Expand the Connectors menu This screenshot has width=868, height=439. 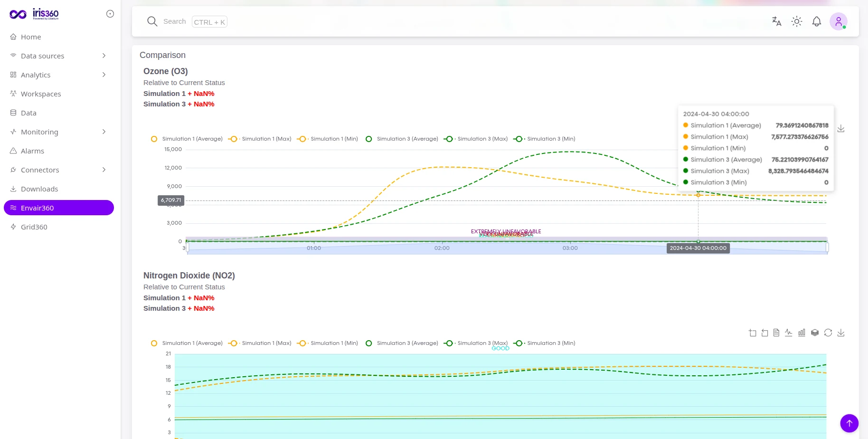(x=58, y=170)
